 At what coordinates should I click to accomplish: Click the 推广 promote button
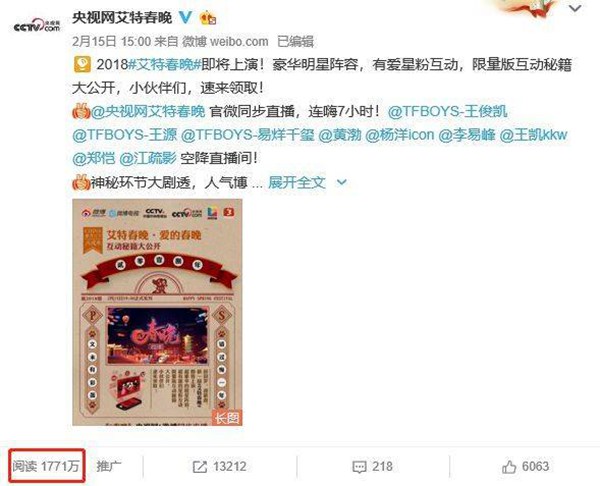coord(109,466)
